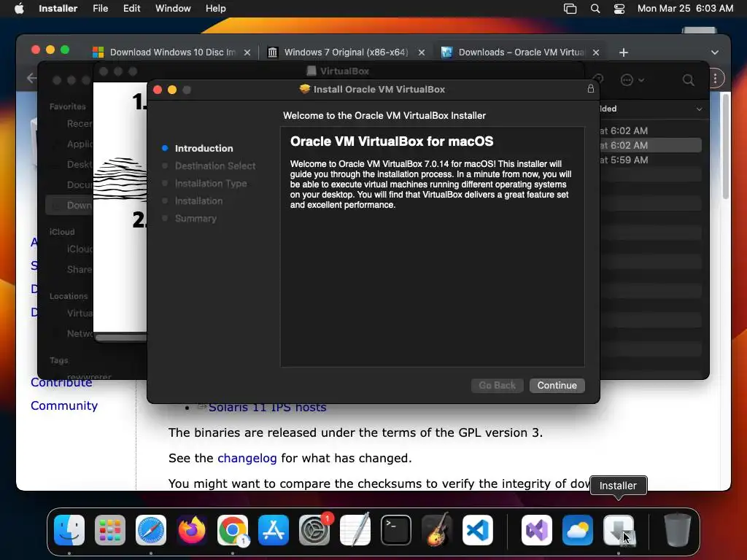Open Spotlight search in menu bar
Viewport: 747px width, 560px height.
point(595,9)
